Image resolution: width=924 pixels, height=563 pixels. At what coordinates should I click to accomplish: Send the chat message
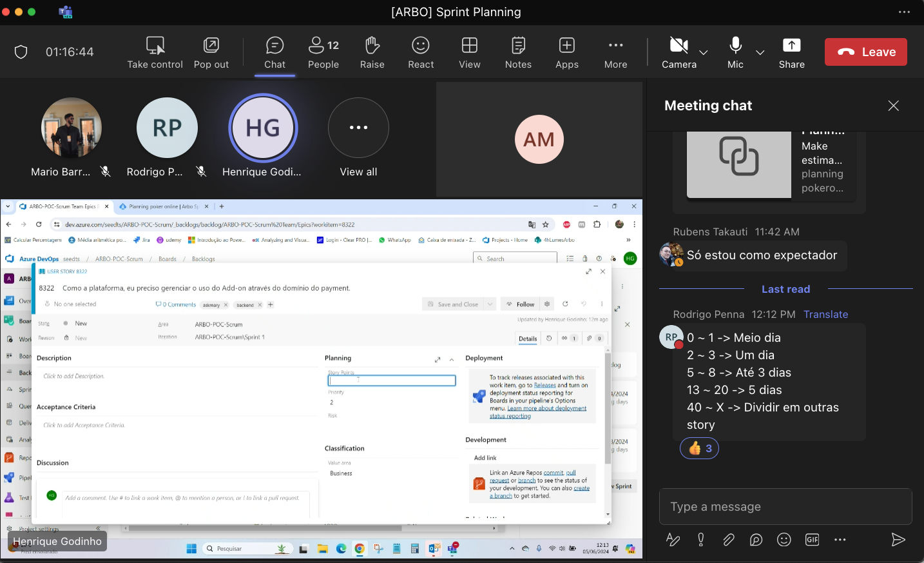pos(898,540)
